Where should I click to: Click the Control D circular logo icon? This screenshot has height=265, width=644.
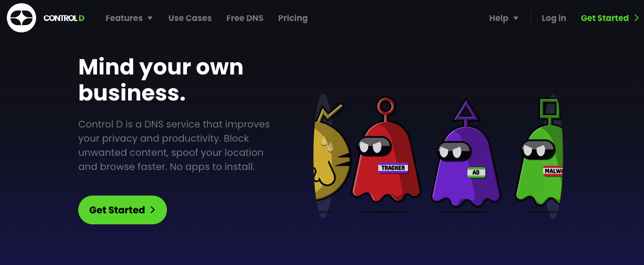pos(21,18)
